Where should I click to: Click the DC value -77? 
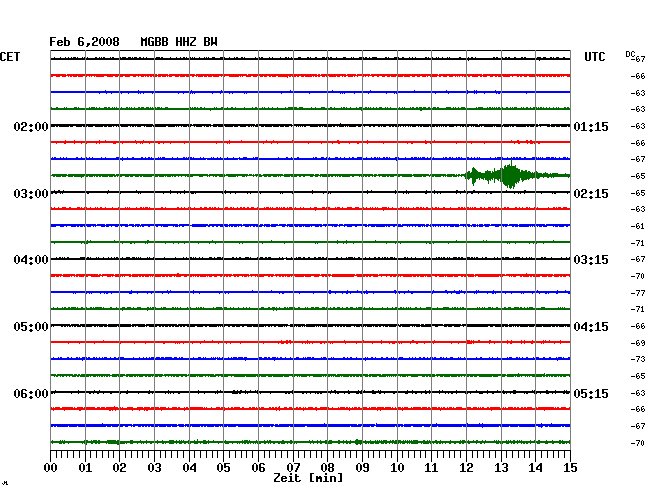click(x=638, y=293)
